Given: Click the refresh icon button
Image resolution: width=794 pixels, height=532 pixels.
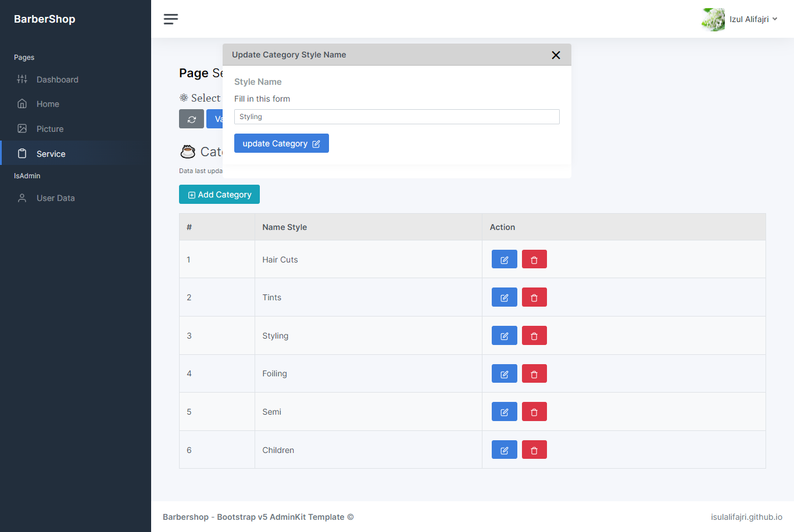Looking at the screenshot, I should click(x=191, y=119).
